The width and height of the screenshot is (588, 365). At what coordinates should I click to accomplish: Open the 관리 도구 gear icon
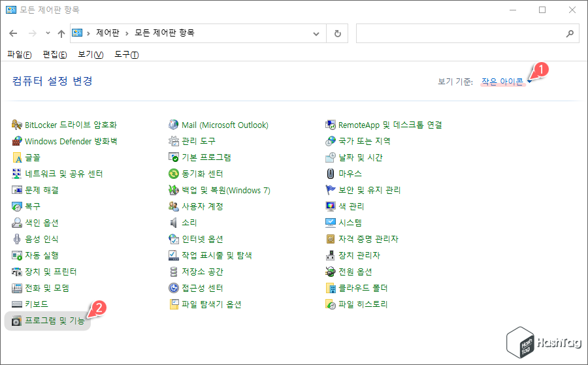173,141
